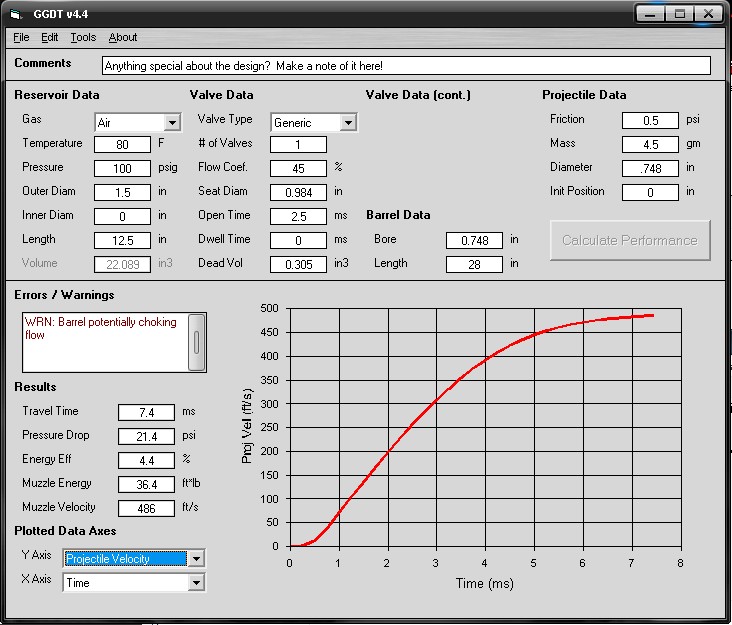Expand the Valve Type dropdown

pyautogui.click(x=347, y=122)
